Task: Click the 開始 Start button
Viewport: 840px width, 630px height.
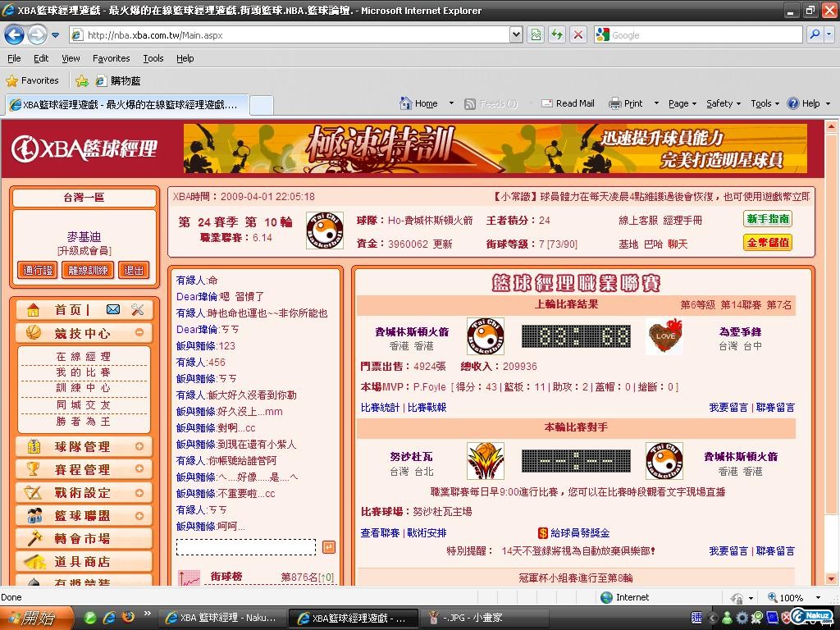Action: point(36,619)
